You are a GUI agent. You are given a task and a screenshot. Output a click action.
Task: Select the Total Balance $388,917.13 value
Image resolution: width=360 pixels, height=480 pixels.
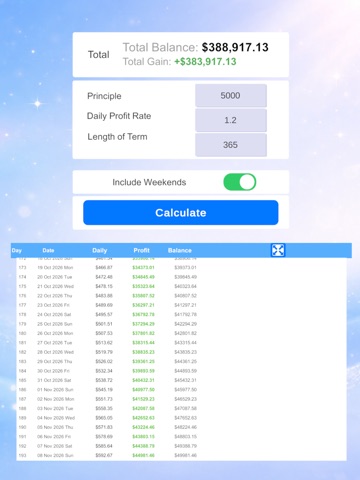tap(235, 47)
